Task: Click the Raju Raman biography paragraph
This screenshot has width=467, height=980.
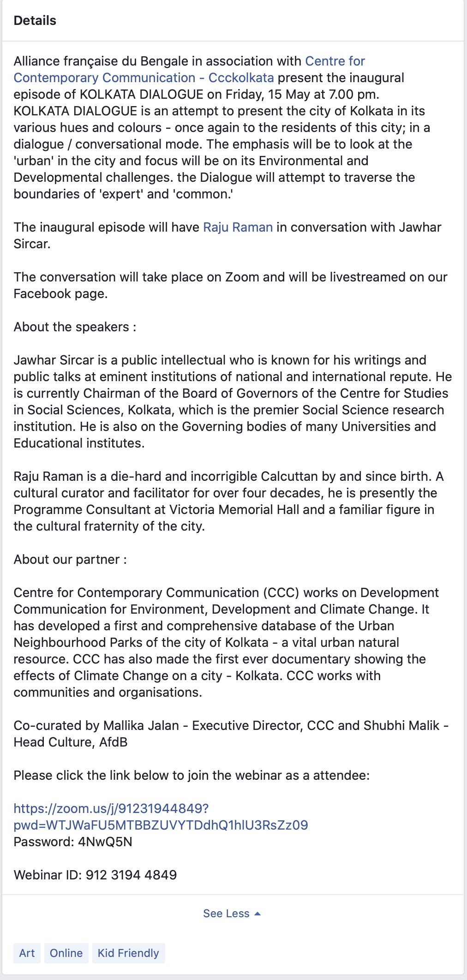Action: tap(229, 502)
